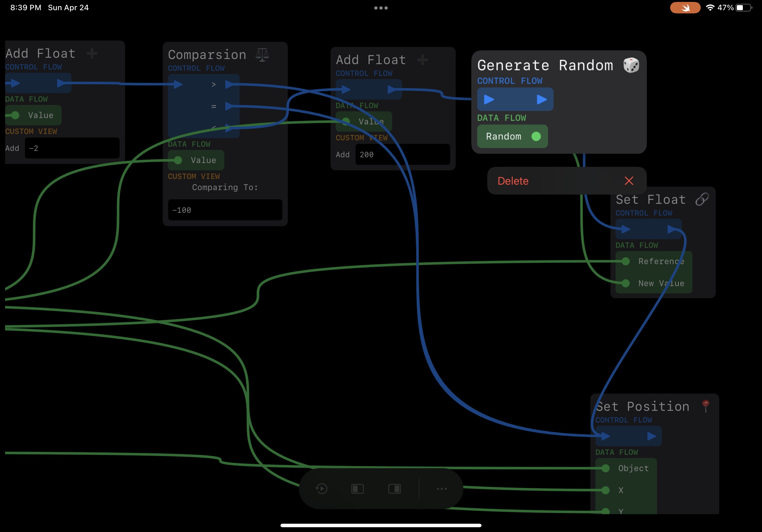The image size is (762, 532).
Task: Tap the Swift Playgrounds status pill
Action: pos(685,8)
